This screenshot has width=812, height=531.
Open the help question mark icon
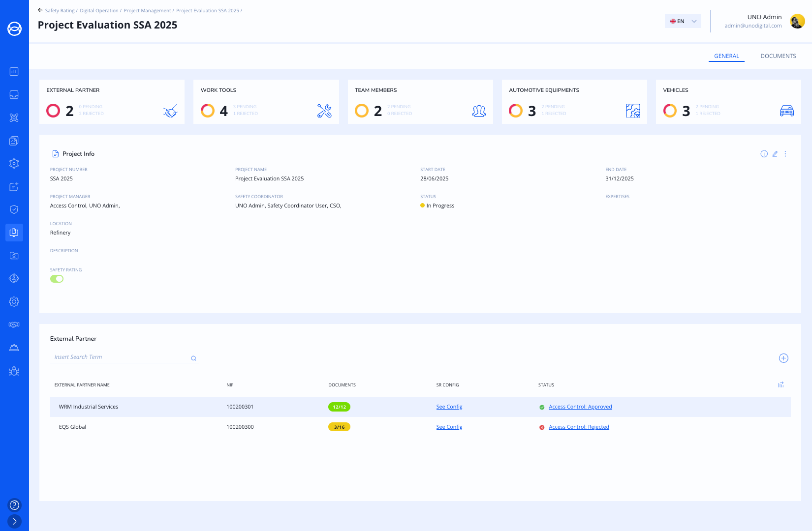pos(14,505)
